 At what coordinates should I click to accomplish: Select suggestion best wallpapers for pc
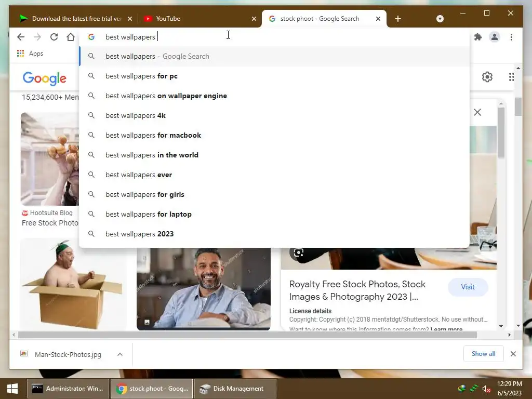(274, 76)
